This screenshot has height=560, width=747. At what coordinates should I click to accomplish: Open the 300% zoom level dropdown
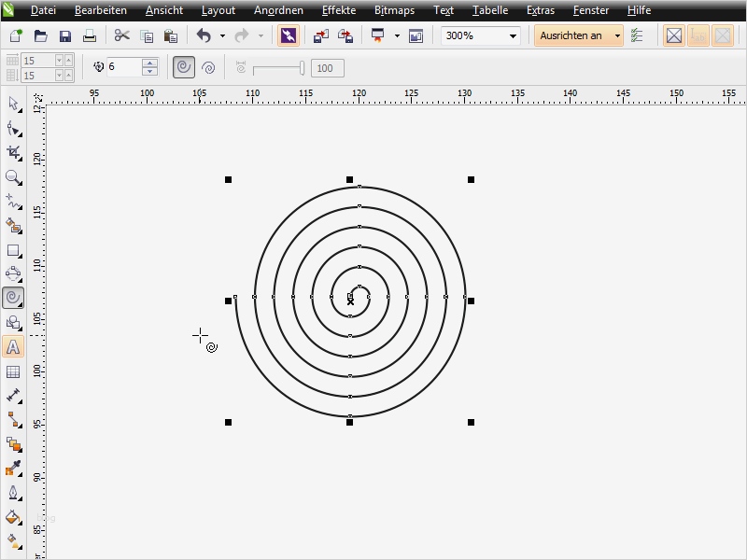[x=514, y=35]
